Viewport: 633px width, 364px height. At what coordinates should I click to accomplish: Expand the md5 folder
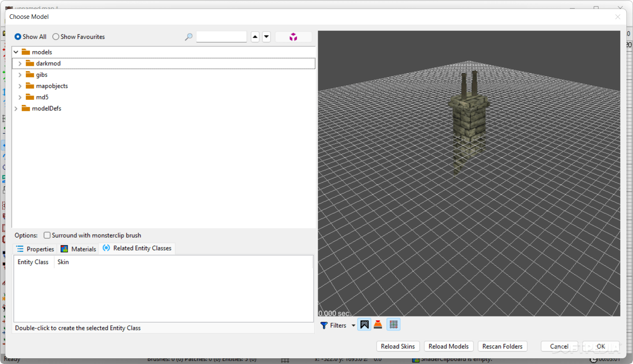[20, 97]
